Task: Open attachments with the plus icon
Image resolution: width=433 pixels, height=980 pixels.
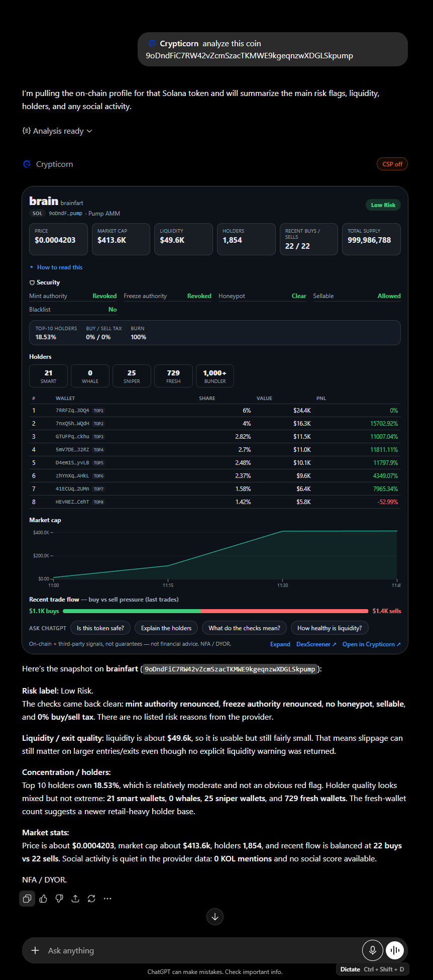Action: coord(35,950)
